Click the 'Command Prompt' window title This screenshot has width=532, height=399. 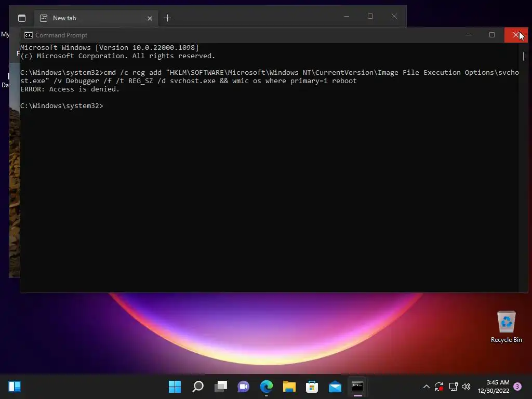61,35
